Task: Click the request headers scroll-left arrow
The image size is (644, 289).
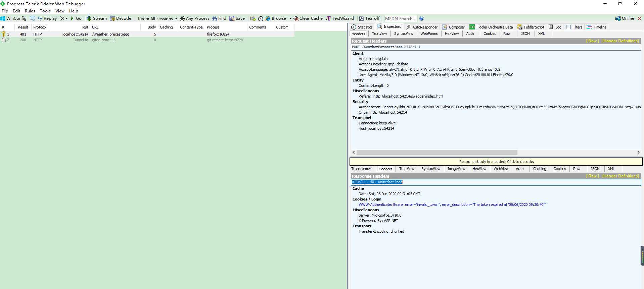Action: (354, 152)
